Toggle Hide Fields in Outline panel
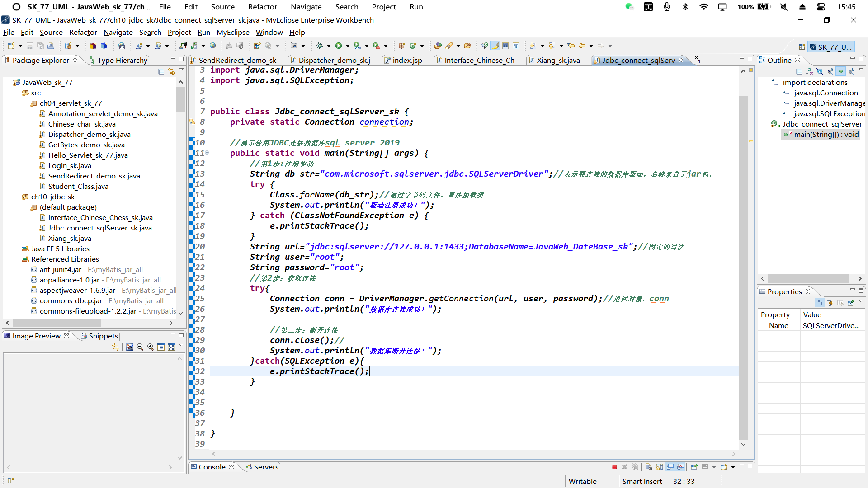 click(820, 71)
